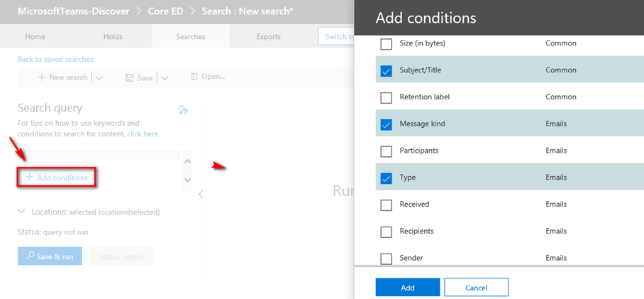Collapse the search query pane chevron
This screenshot has width=644, height=299.
201,194
